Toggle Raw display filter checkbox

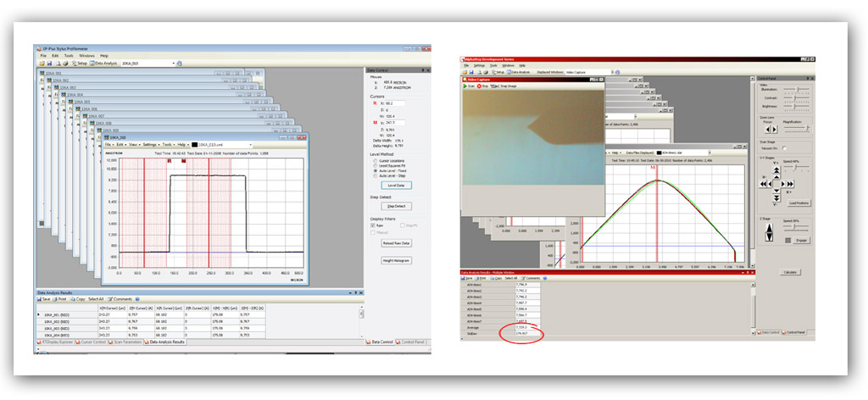373,225
